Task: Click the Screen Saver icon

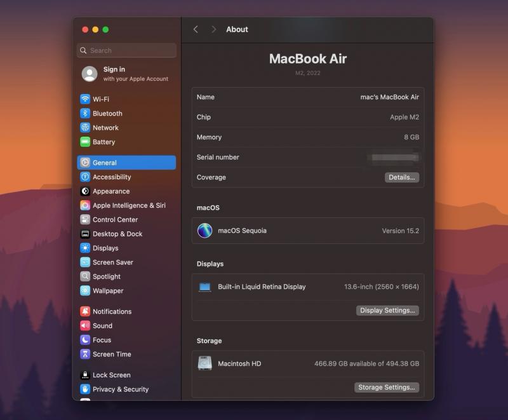Action: 85,262
